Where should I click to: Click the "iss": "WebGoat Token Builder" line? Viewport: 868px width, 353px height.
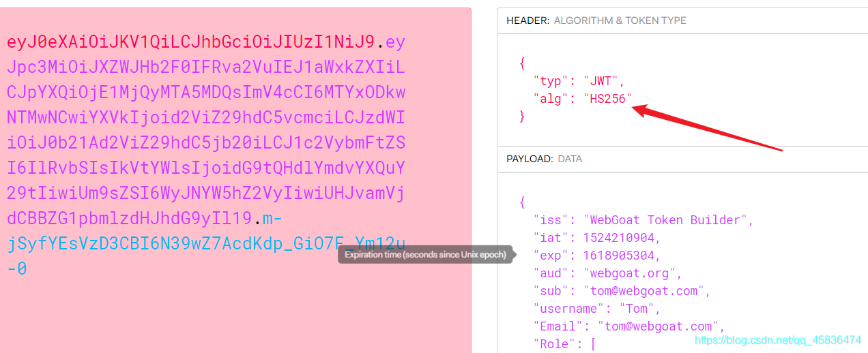coord(643,220)
